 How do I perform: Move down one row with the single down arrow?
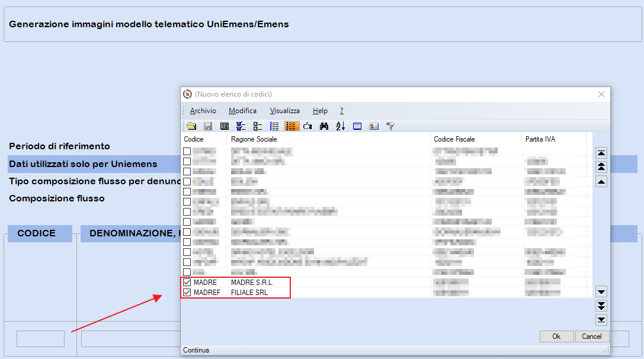pos(601,292)
